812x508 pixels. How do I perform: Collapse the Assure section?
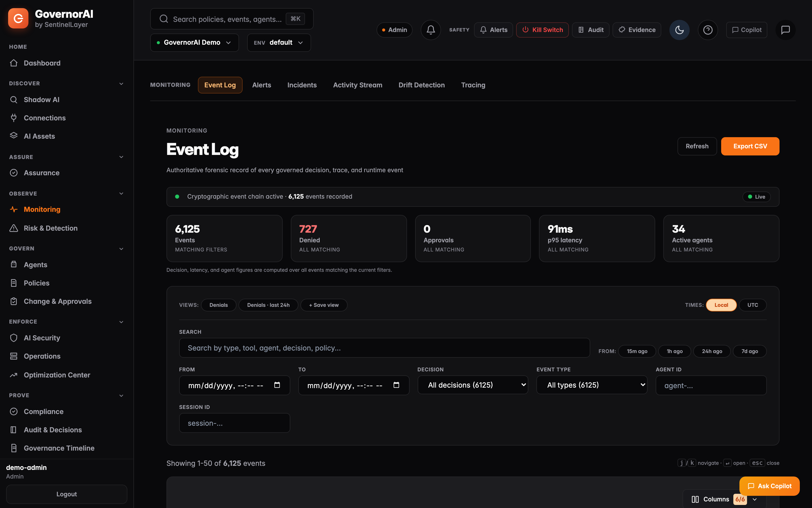click(121, 157)
